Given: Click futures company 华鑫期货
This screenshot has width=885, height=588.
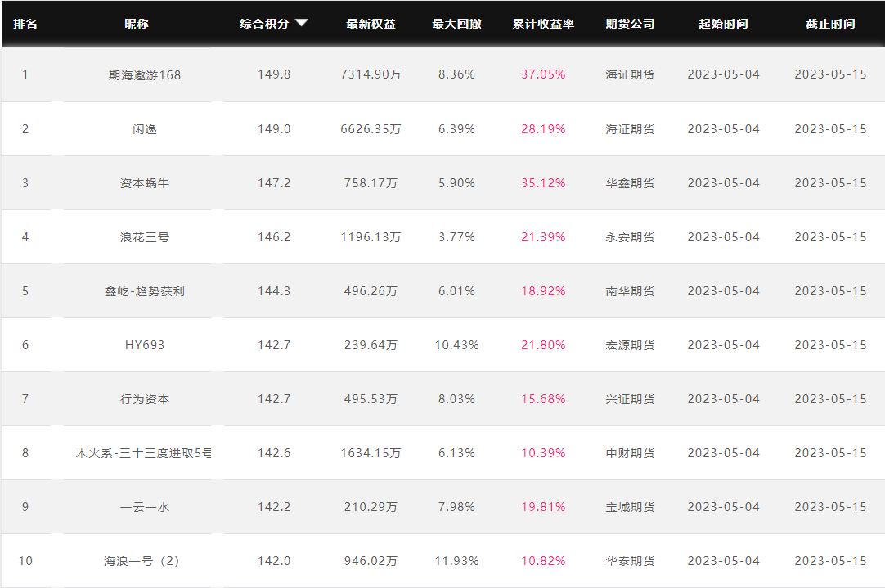Looking at the screenshot, I should pos(630,183).
